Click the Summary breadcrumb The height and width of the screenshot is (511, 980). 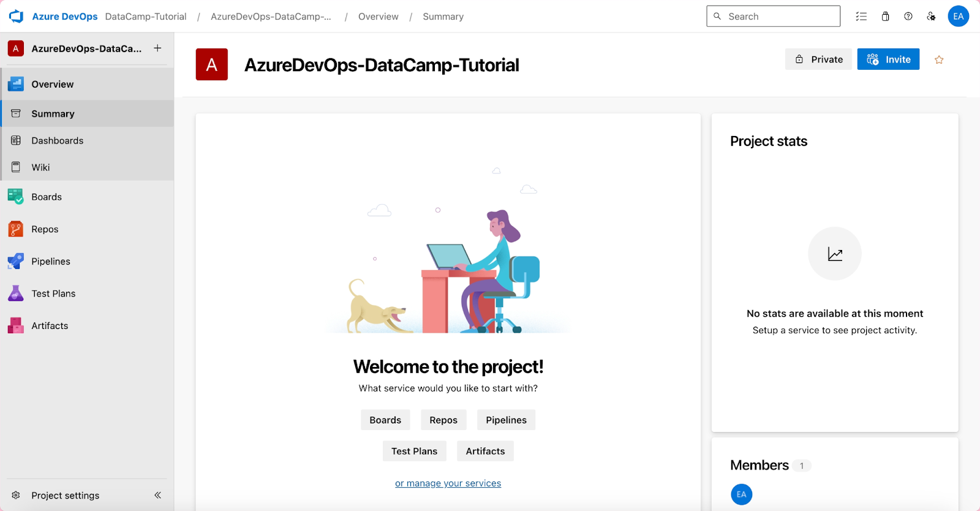pyautogui.click(x=443, y=17)
